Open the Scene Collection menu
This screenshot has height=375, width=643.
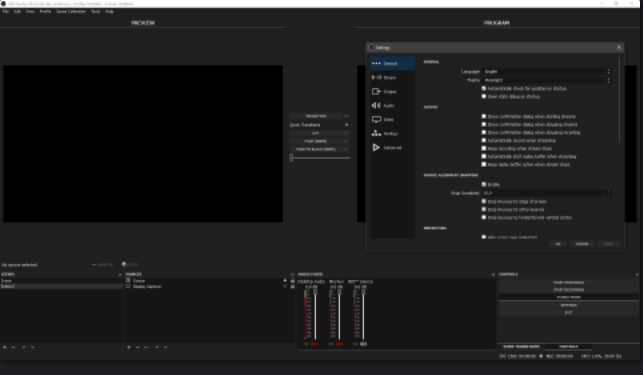(x=71, y=11)
